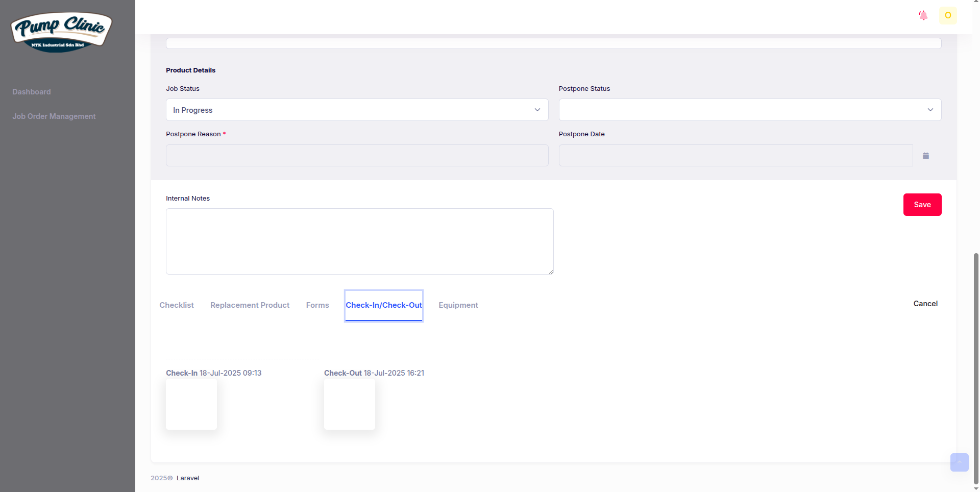Open the Check-In photo thumbnail
This screenshot has height=492, width=980.
point(191,404)
